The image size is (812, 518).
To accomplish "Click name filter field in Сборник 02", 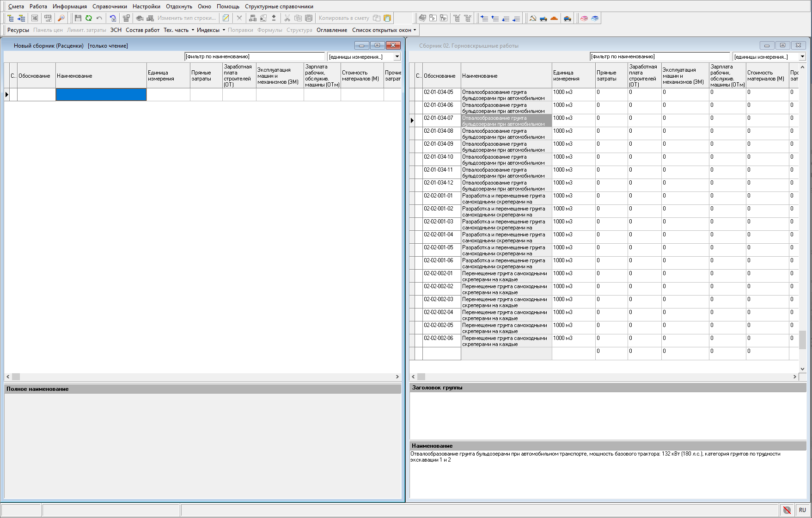I will [659, 56].
